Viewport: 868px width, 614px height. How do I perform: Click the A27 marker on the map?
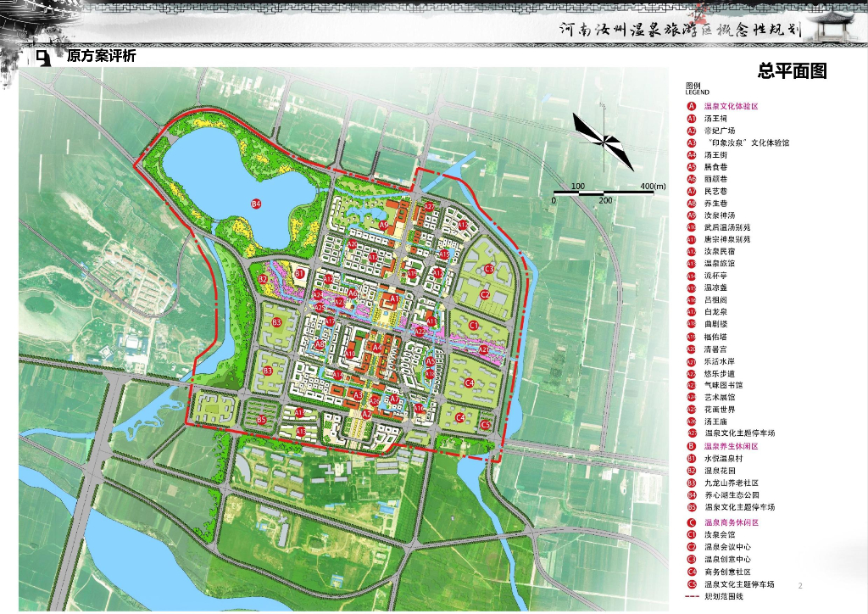[429, 207]
